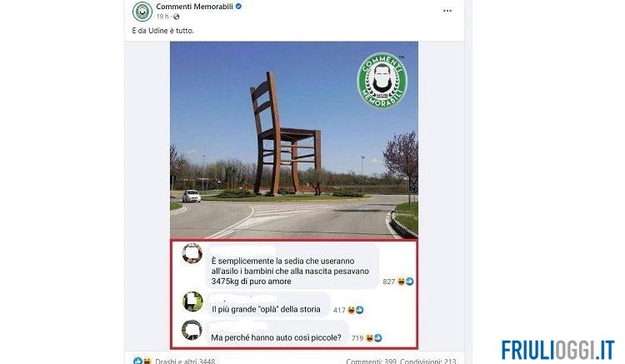Click reaction icons beside 719 count
Screen dimensions: 625x364
(374, 338)
